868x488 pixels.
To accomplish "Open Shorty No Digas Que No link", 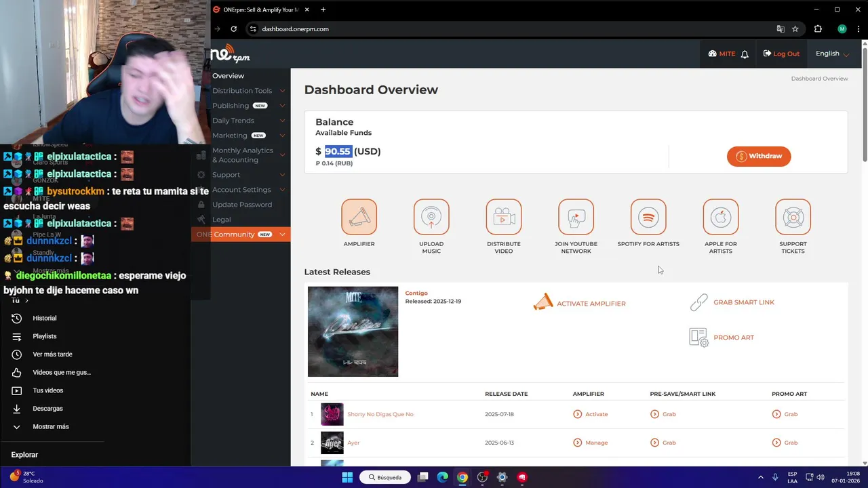I will click(380, 414).
